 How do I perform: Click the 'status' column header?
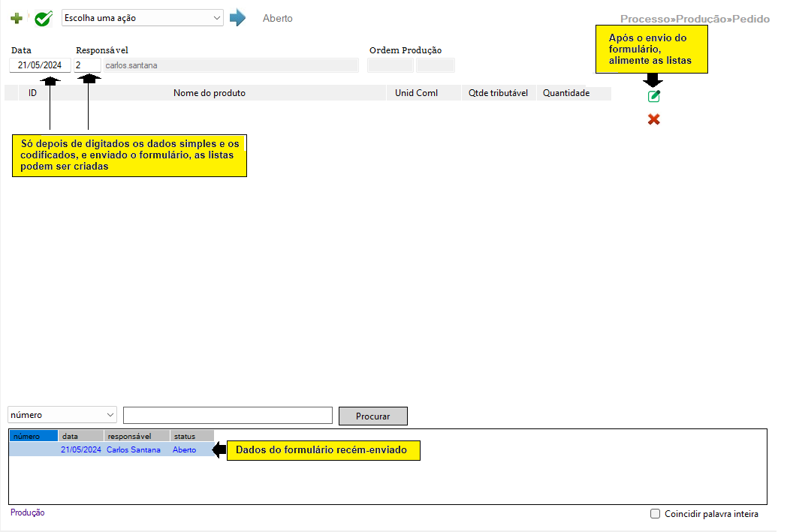[x=191, y=436]
